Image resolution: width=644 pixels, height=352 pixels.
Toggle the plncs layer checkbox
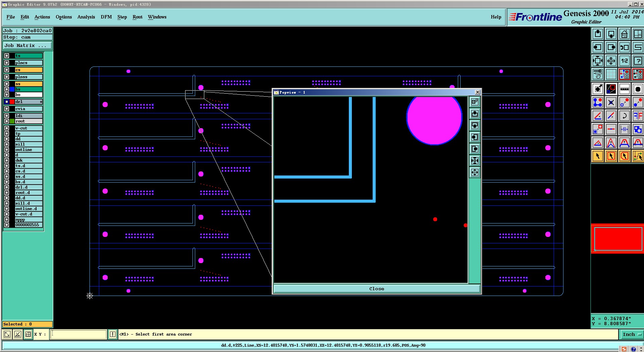tap(7, 63)
